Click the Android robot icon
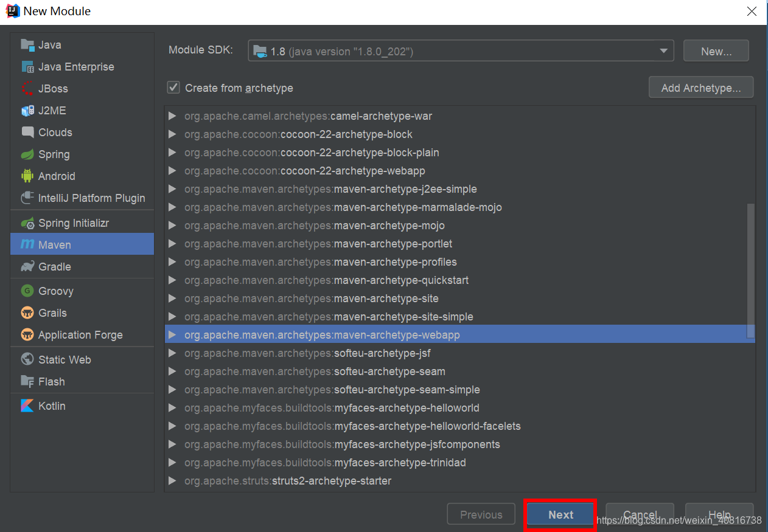The image size is (768, 532). [x=27, y=176]
